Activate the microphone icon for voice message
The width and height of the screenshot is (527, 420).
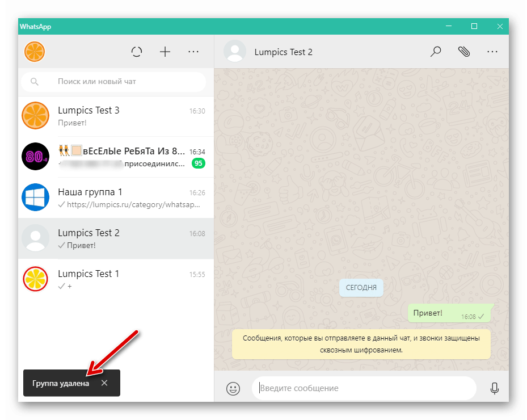[x=495, y=388]
